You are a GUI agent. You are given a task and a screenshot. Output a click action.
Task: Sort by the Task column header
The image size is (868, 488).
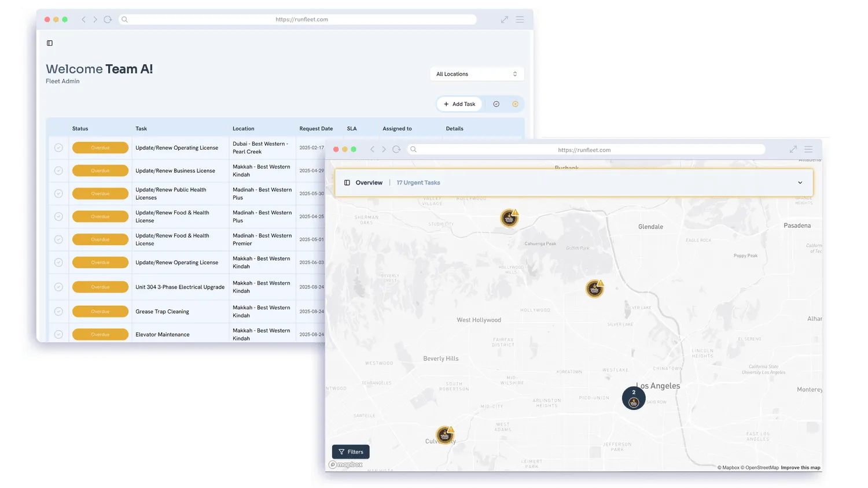[141, 129]
